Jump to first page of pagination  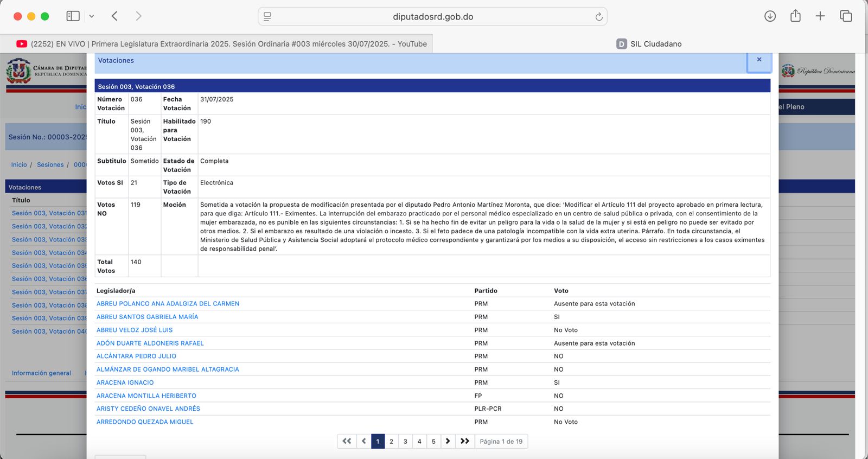pyautogui.click(x=347, y=442)
